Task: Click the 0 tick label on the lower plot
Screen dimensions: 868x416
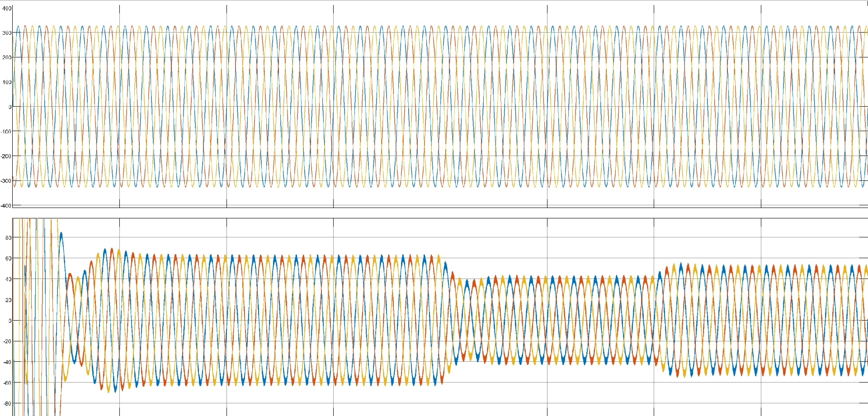Action: pyautogui.click(x=10, y=321)
